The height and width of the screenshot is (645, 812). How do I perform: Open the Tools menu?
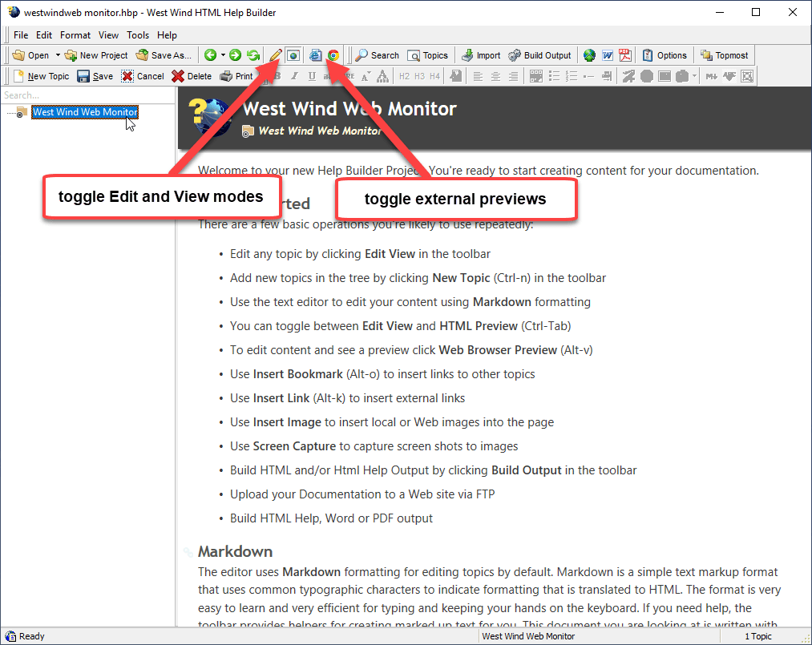click(138, 34)
